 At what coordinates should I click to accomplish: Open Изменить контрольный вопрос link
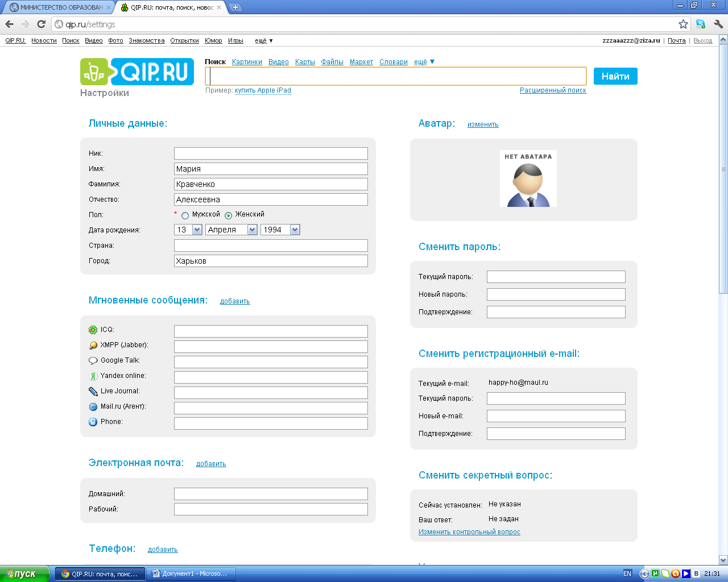[x=469, y=532]
